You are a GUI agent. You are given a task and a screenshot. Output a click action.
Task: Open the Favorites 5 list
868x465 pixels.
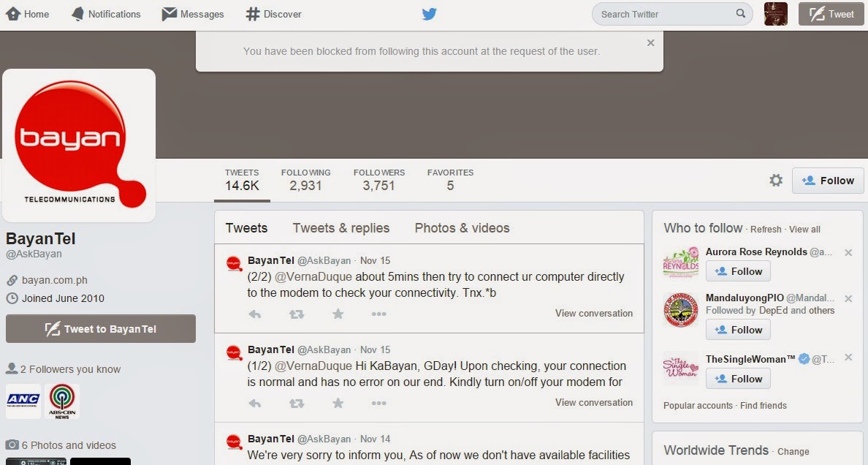coord(450,180)
